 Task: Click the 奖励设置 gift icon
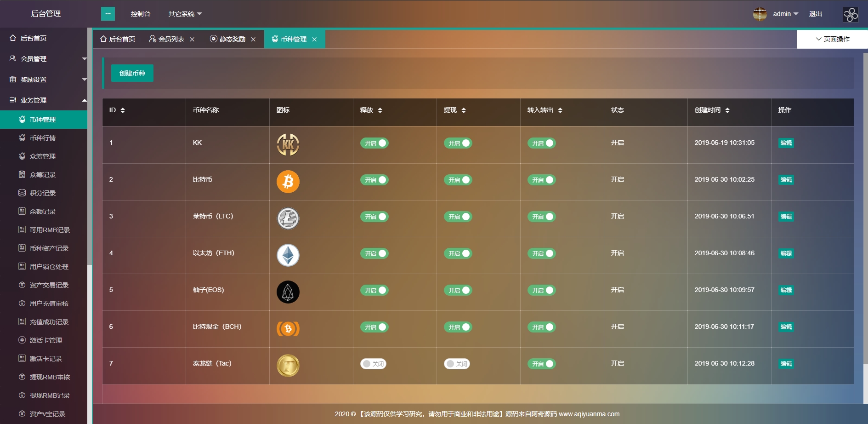tap(13, 80)
